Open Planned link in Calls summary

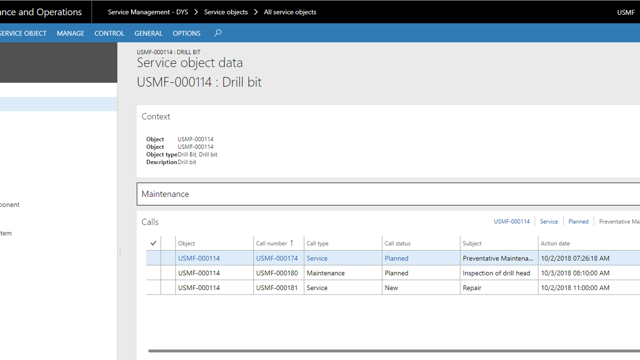coord(578,221)
